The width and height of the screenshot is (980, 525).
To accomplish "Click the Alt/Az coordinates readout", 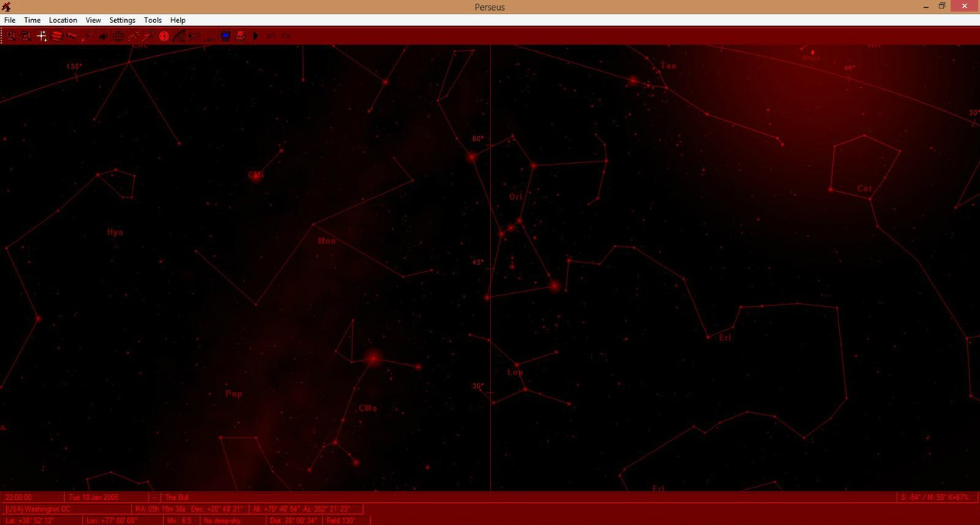I will tap(305, 509).
